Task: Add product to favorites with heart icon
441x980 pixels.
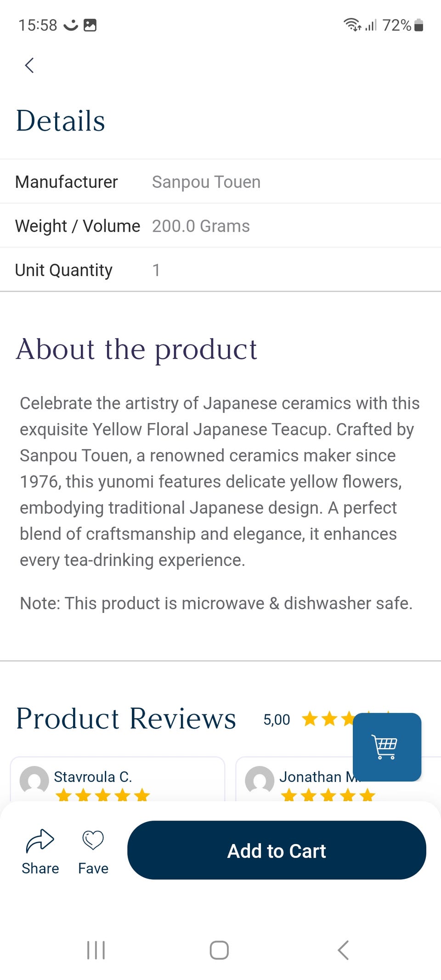Action: [93, 841]
